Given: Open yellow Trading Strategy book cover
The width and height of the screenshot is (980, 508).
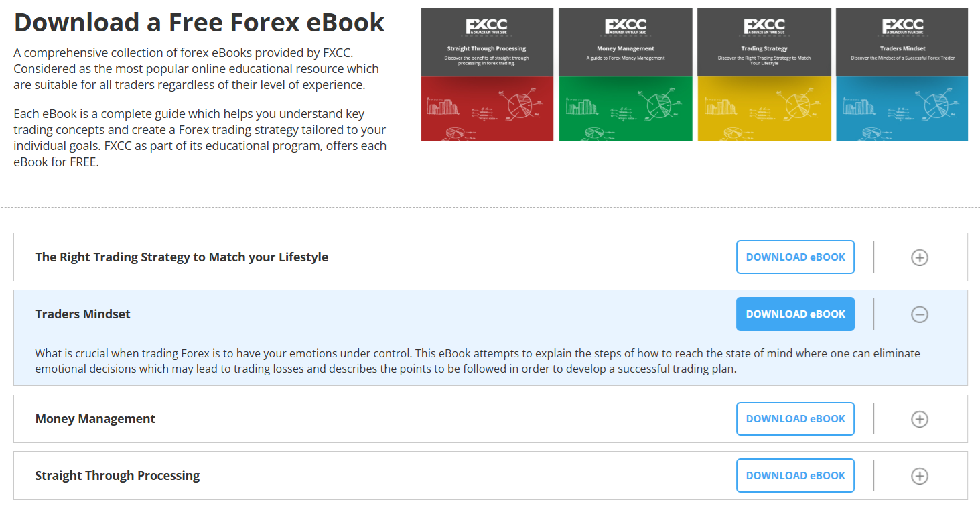Looking at the screenshot, I should tap(764, 74).
